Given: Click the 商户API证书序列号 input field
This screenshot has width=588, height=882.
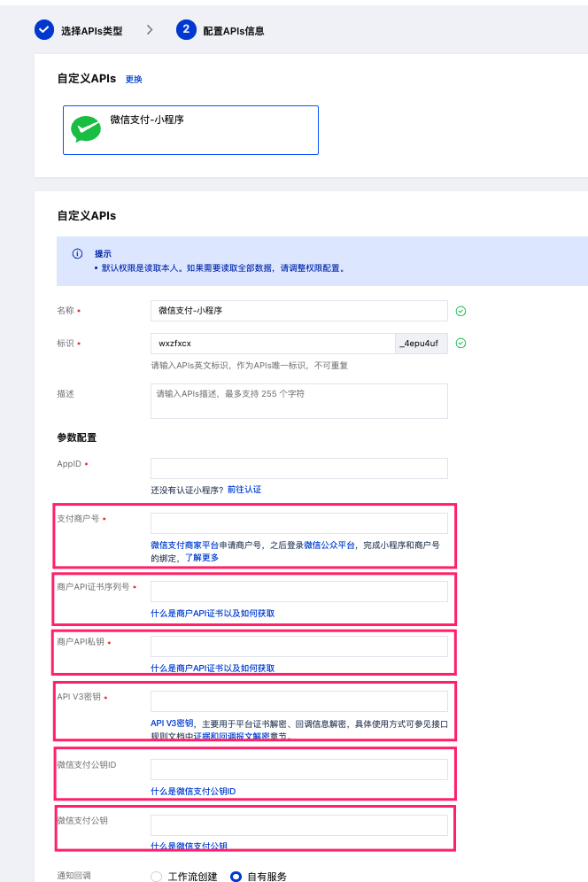Looking at the screenshot, I should (x=298, y=592).
